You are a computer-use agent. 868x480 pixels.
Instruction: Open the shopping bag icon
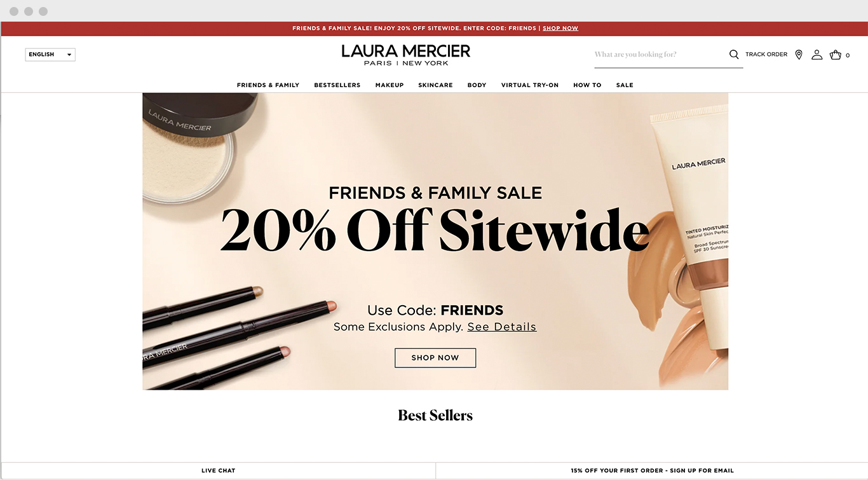pyautogui.click(x=836, y=55)
